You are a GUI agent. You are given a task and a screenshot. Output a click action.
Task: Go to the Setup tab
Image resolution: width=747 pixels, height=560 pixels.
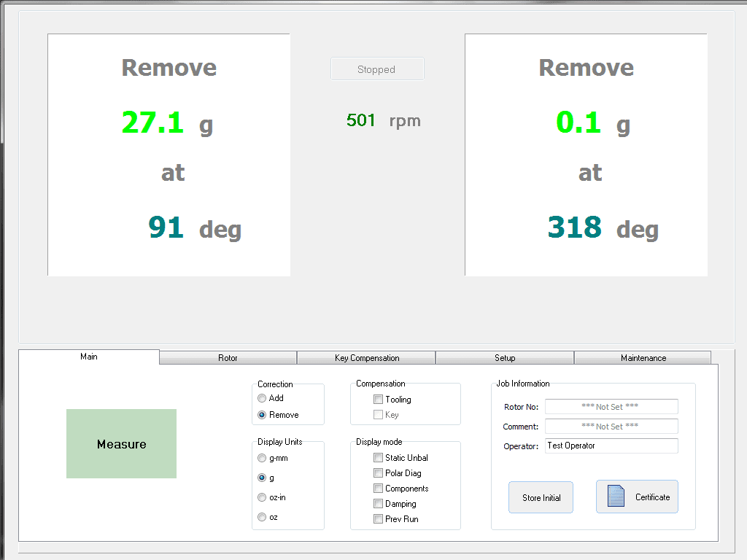(x=505, y=358)
